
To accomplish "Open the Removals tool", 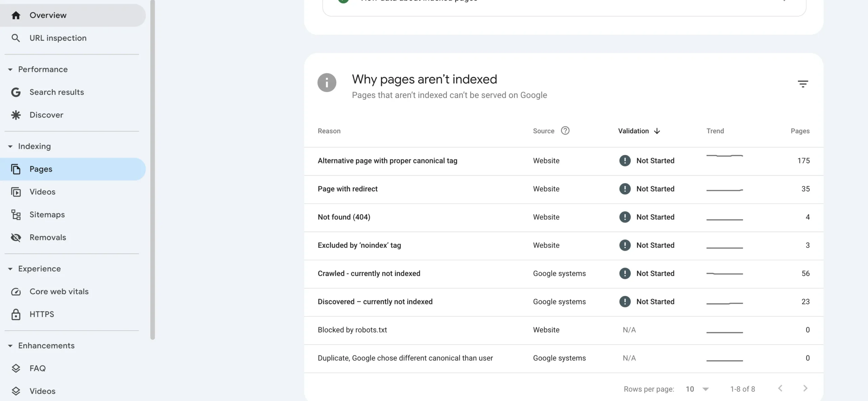I will [73, 237].
